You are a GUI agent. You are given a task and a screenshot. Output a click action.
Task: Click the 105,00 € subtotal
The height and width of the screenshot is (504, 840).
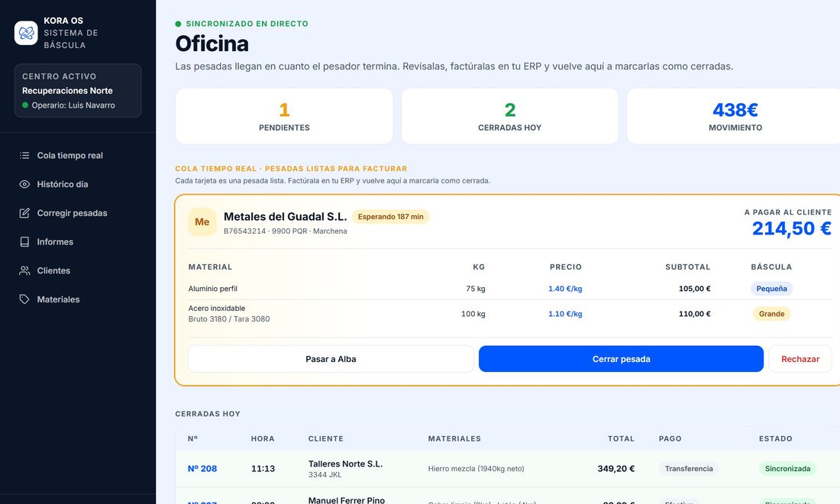pyautogui.click(x=694, y=289)
